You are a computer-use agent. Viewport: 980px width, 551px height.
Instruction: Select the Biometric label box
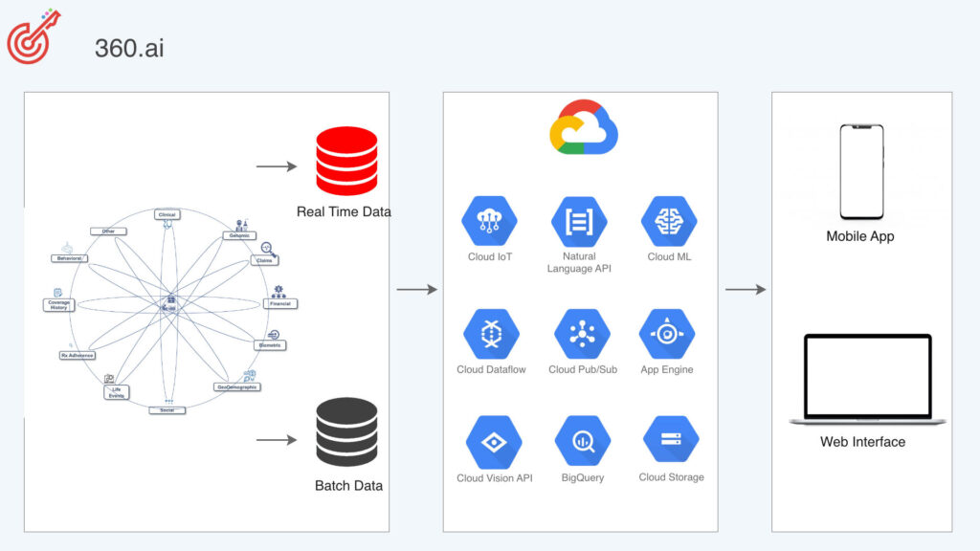[270, 344]
